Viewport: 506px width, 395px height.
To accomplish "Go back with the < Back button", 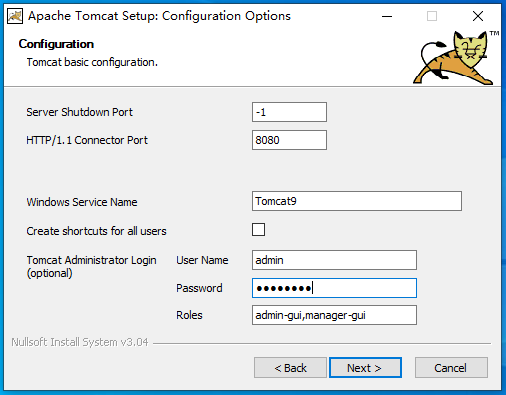I will 290,368.
